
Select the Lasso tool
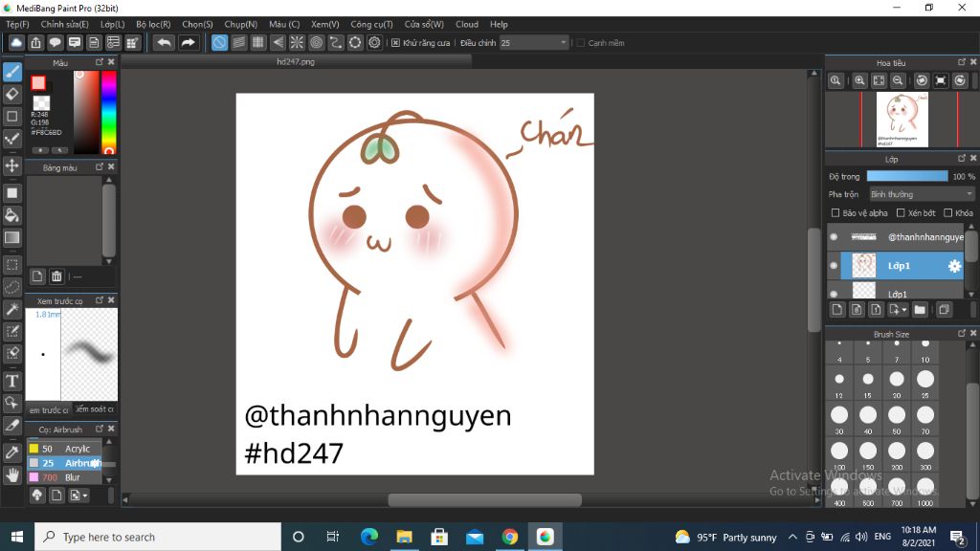[12, 287]
